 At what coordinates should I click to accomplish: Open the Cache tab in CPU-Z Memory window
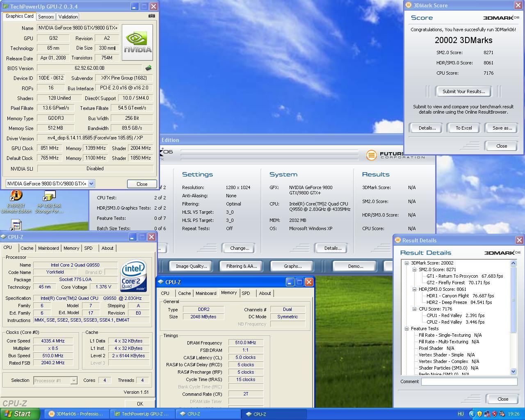[184, 293]
